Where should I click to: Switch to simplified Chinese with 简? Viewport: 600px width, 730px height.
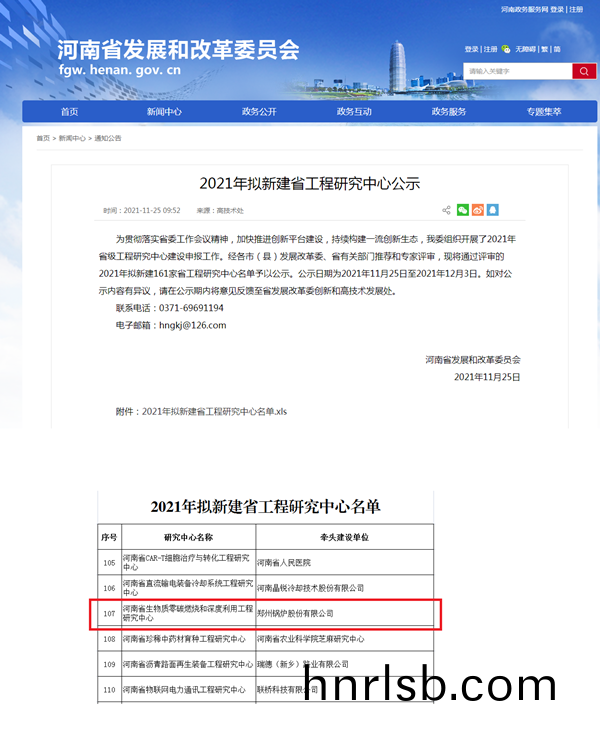(557, 49)
